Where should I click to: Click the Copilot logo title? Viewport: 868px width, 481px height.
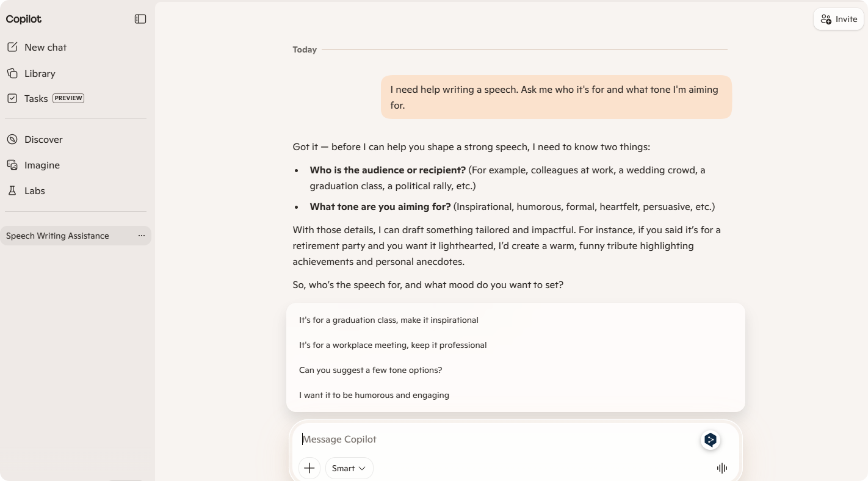(24, 19)
